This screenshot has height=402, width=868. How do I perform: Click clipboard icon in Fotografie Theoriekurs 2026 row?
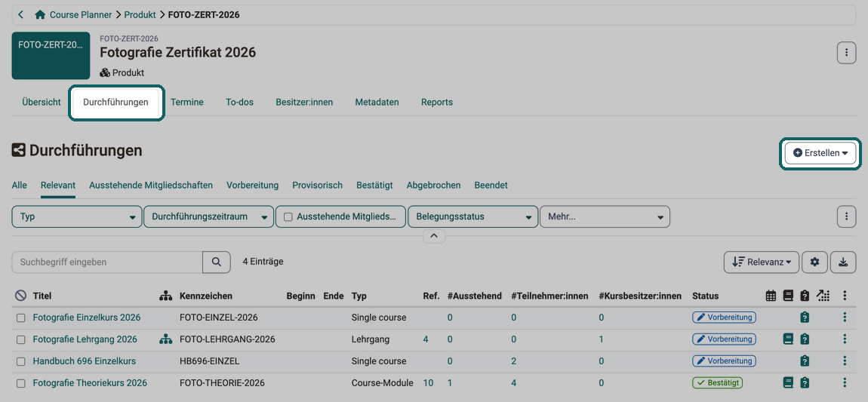[805, 382]
